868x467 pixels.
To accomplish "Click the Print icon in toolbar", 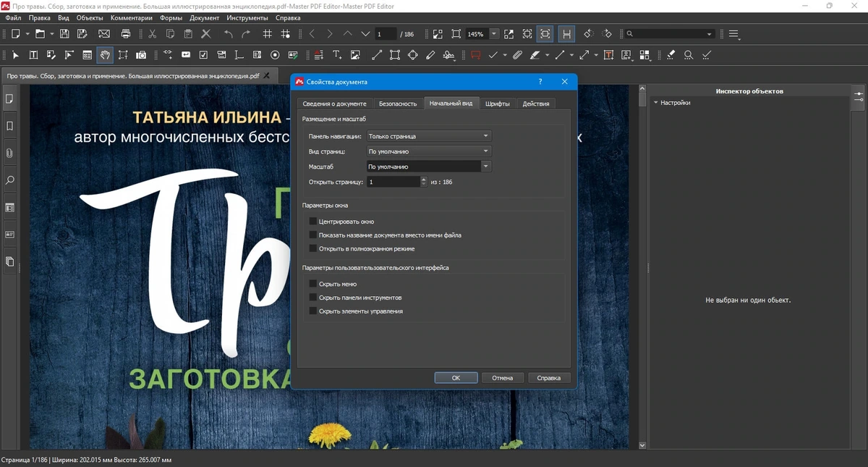I will 127,33.
